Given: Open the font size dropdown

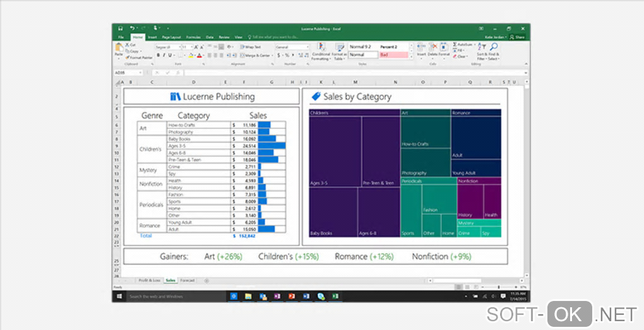Looking at the screenshot, I should [x=191, y=47].
